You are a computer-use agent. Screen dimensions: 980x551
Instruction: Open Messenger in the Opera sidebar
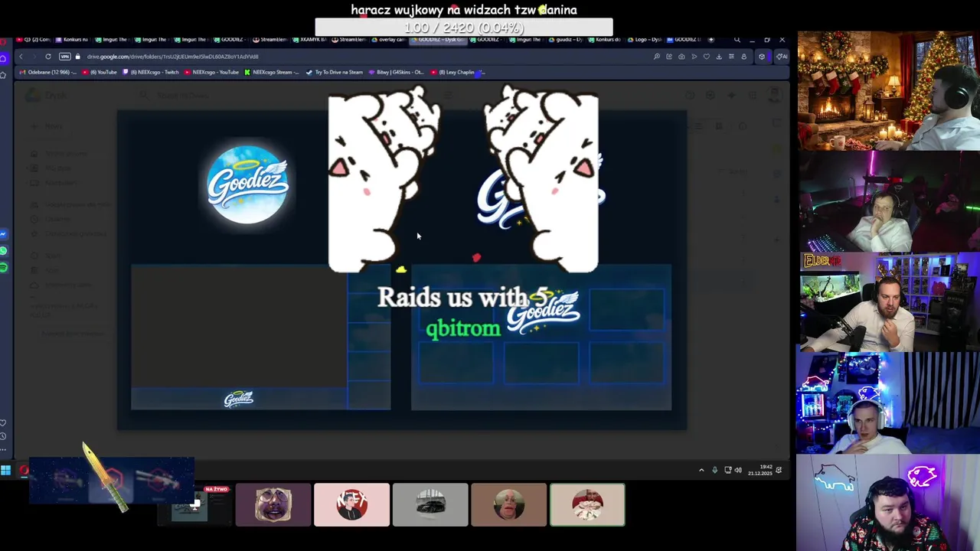point(4,234)
